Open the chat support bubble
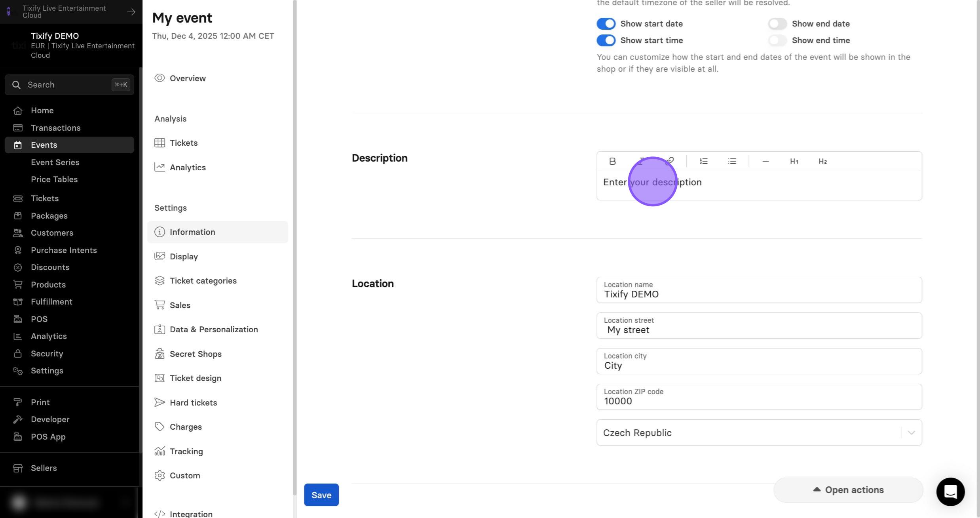 (x=950, y=491)
